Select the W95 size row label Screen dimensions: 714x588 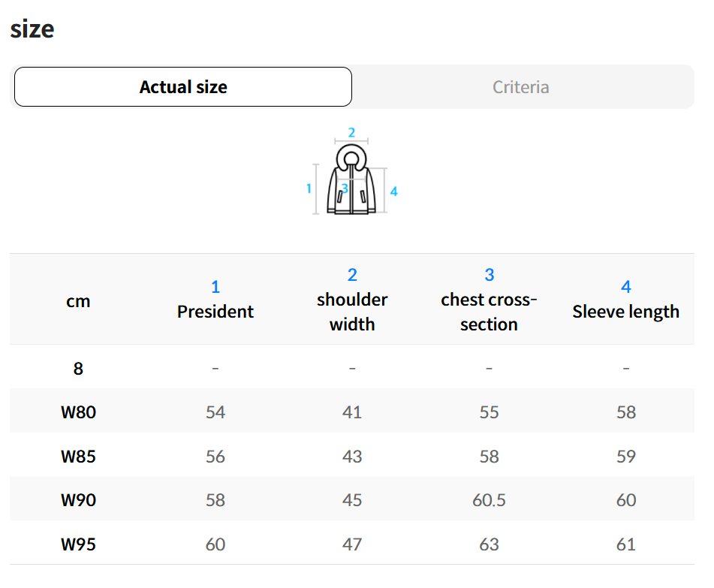[78, 544]
